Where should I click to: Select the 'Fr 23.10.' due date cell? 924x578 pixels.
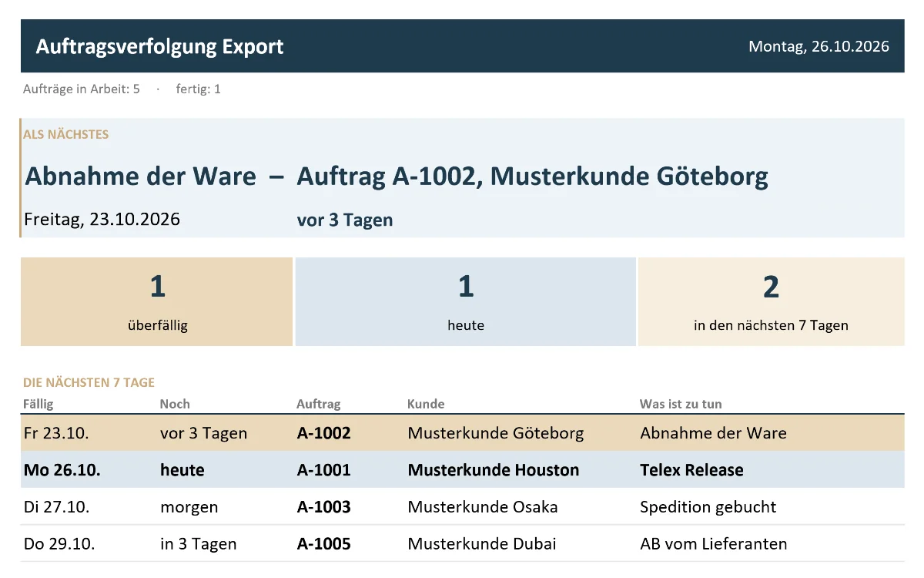[x=56, y=433]
